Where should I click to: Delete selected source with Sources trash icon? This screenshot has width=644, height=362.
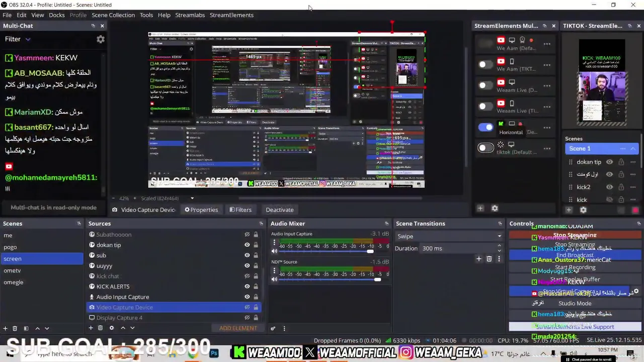point(100,328)
